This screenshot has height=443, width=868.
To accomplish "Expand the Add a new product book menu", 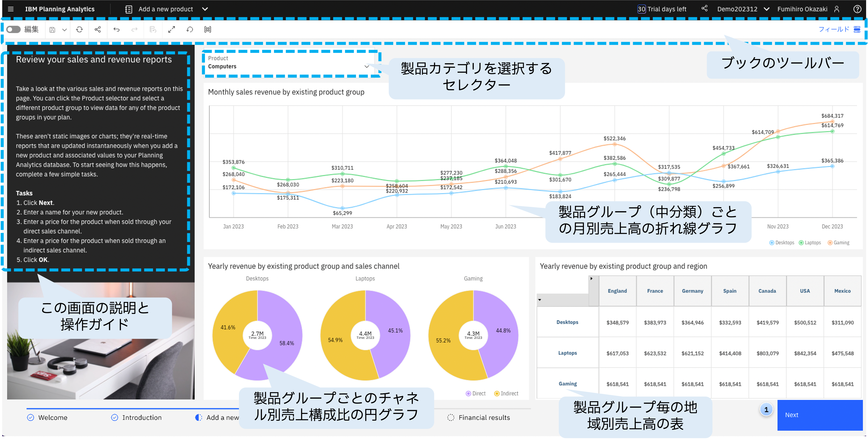I will click(x=205, y=9).
